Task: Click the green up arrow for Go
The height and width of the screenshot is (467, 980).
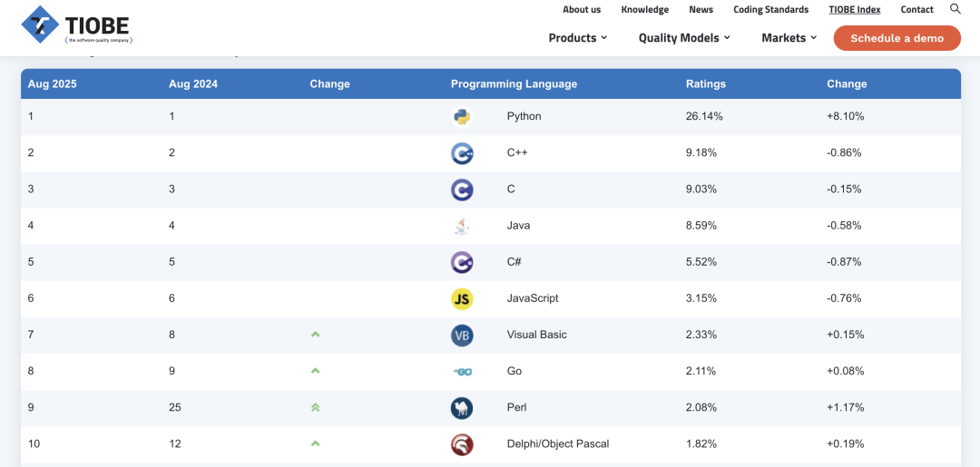Action: pos(315,371)
